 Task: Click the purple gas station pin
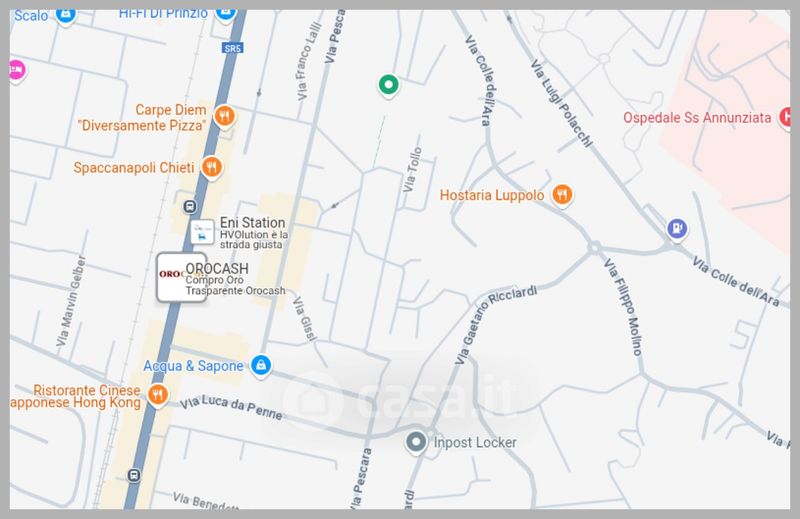677,229
